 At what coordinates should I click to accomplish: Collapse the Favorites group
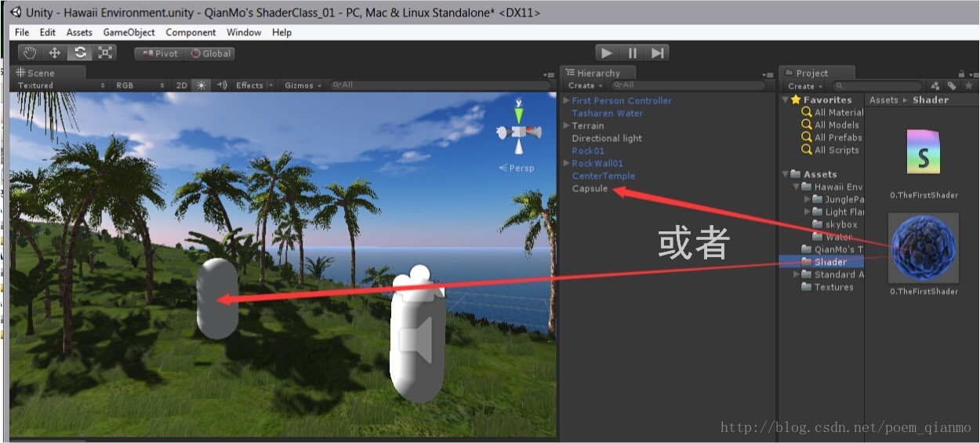(x=786, y=100)
